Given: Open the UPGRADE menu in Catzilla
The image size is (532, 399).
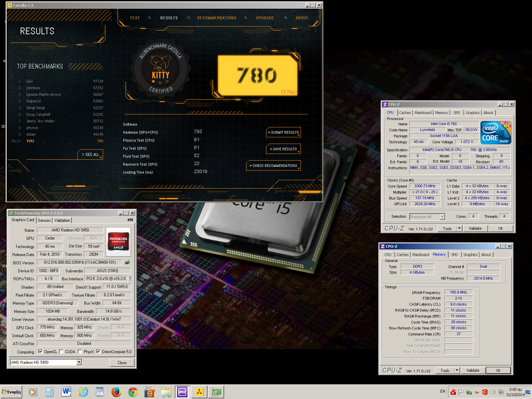Looking at the screenshot, I should (265, 18).
